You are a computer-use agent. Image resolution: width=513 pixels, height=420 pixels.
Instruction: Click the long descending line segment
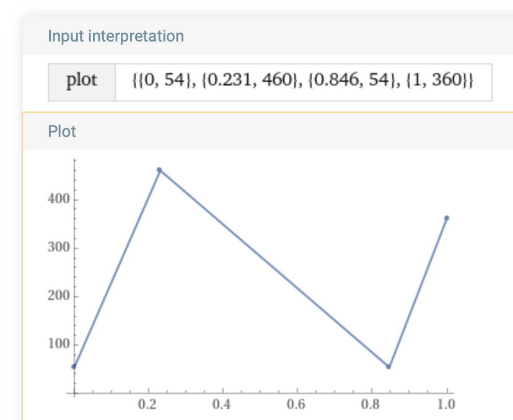274,268
